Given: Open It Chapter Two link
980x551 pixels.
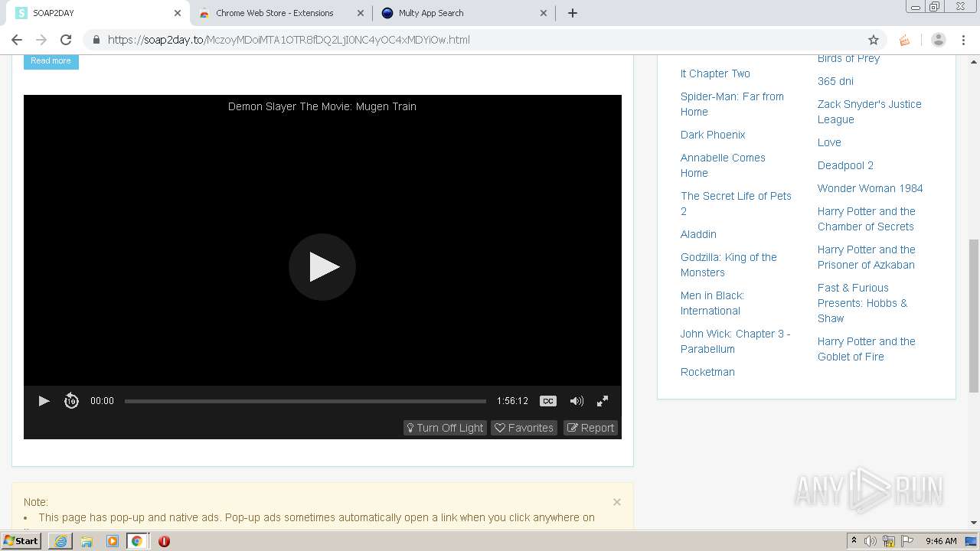Looking at the screenshot, I should pos(715,73).
